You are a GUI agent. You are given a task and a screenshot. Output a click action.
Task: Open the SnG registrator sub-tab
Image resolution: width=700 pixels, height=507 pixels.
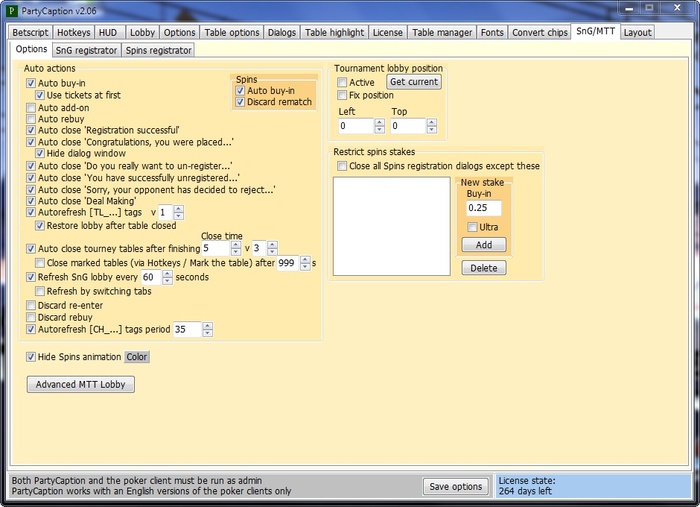point(86,50)
